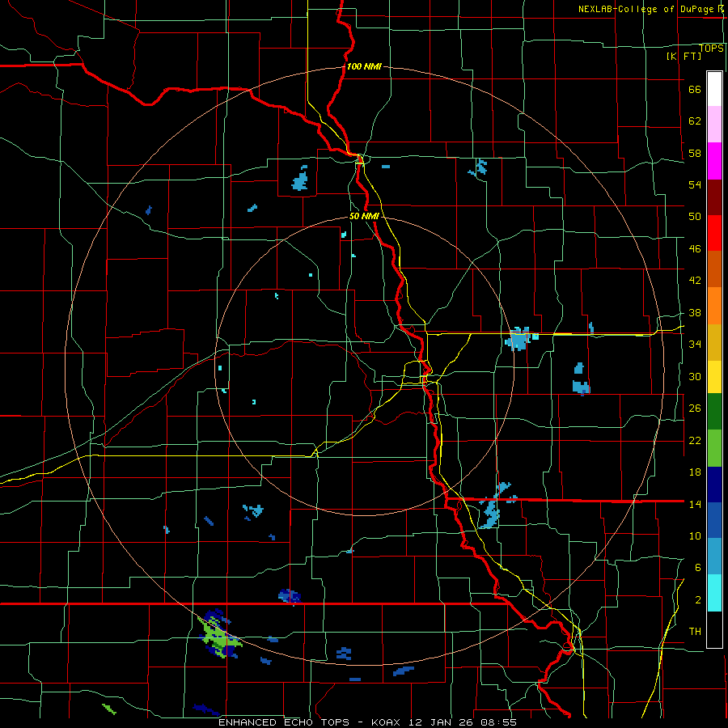Viewport: 728px width, 728px height.
Task: Click the 66 legend label
Action: pyautogui.click(x=695, y=89)
